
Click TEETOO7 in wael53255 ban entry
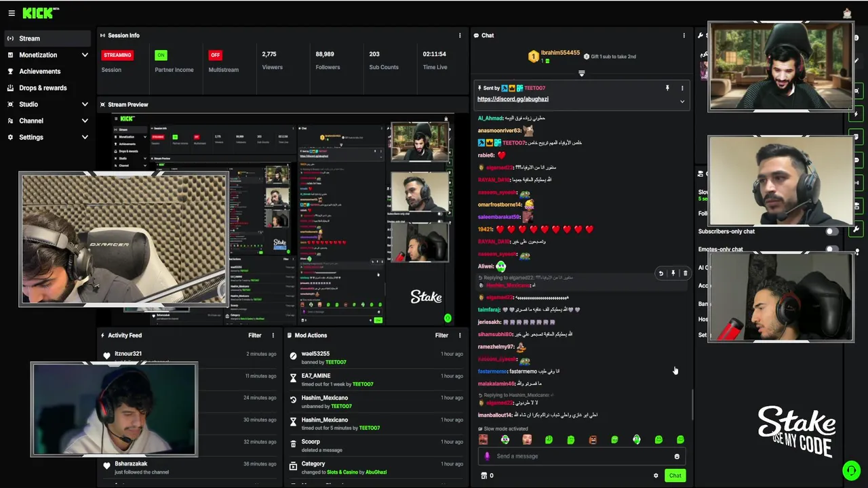[336, 363]
